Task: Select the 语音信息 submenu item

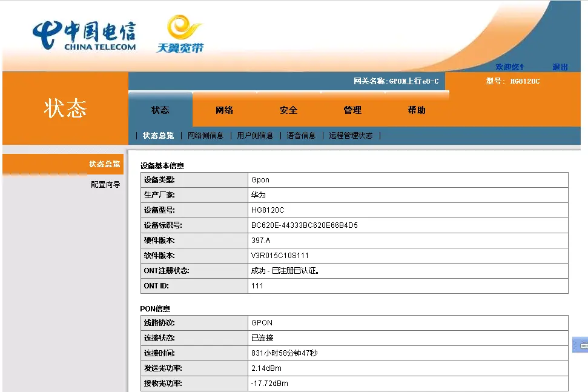Action: (301, 136)
